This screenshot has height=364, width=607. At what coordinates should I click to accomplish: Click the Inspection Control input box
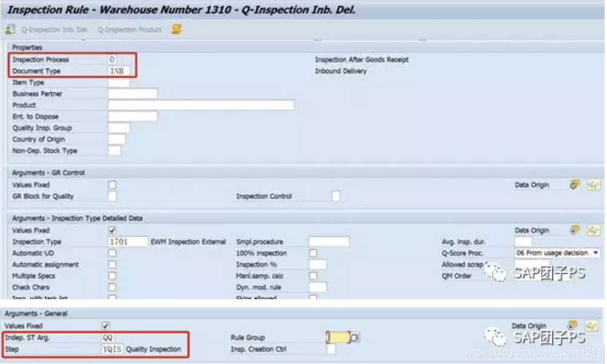click(336, 196)
